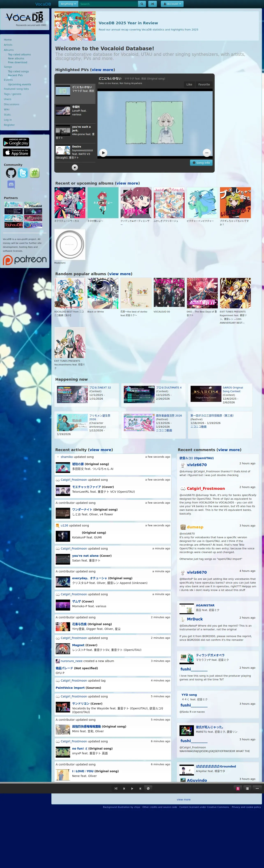Image resolution: width=264 pixels, height=868 pixels.
Task: Skip to previous track in bottom player
Action: click(x=124, y=788)
